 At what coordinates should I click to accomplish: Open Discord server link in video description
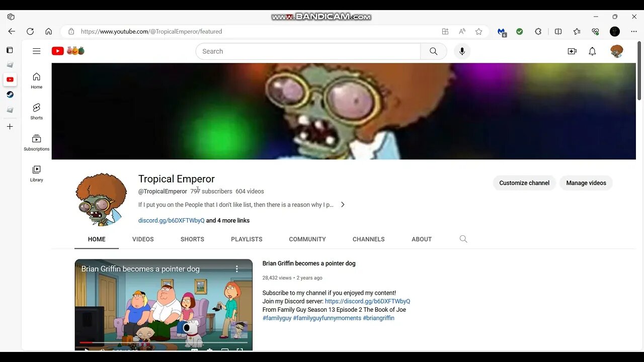(367, 301)
